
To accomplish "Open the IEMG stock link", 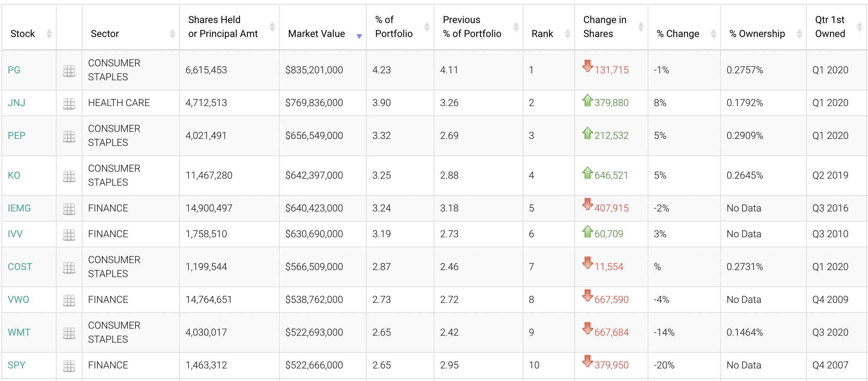I will point(19,208).
